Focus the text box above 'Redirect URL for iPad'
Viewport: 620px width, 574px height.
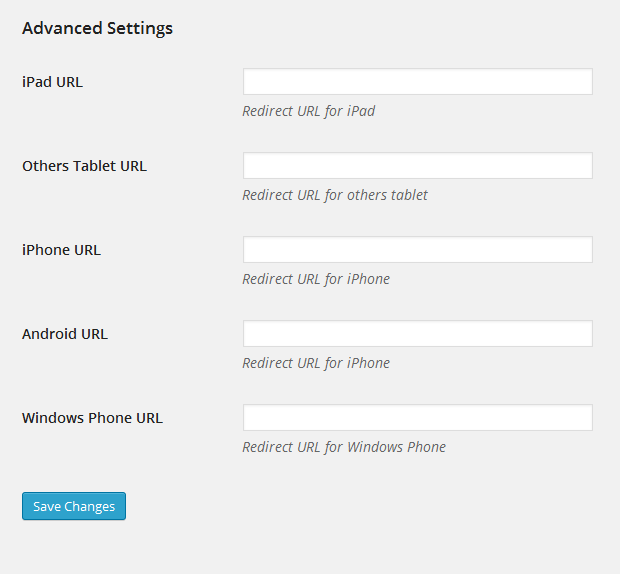tap(418, 81)
